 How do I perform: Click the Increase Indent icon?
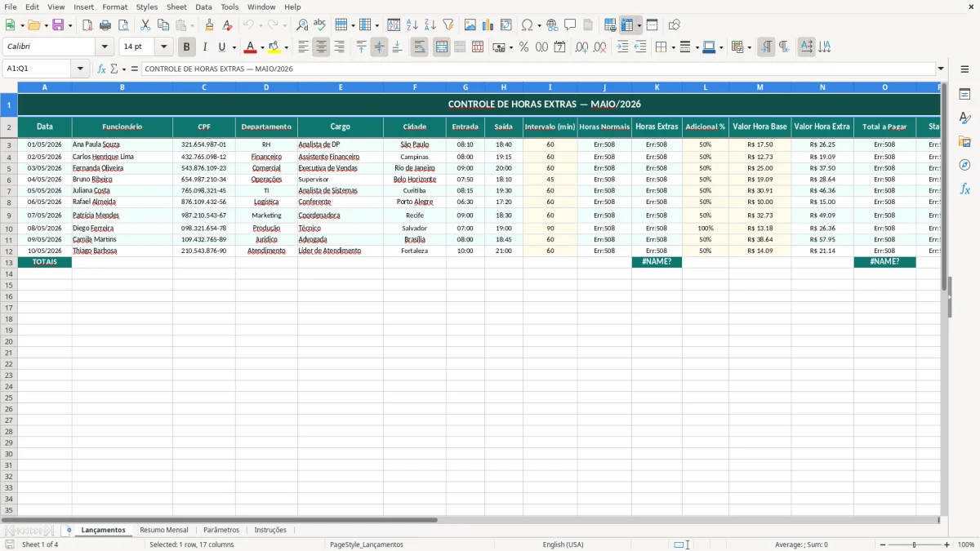click(622, 47)
